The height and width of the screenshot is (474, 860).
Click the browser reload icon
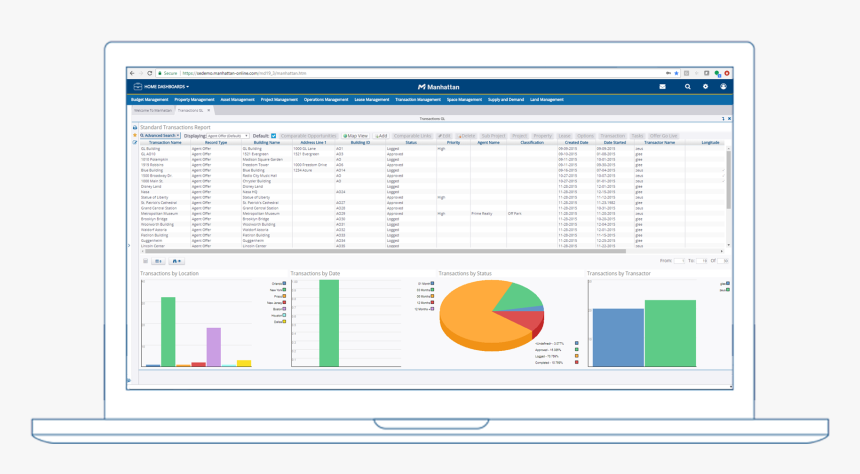(x=149, y=73)
